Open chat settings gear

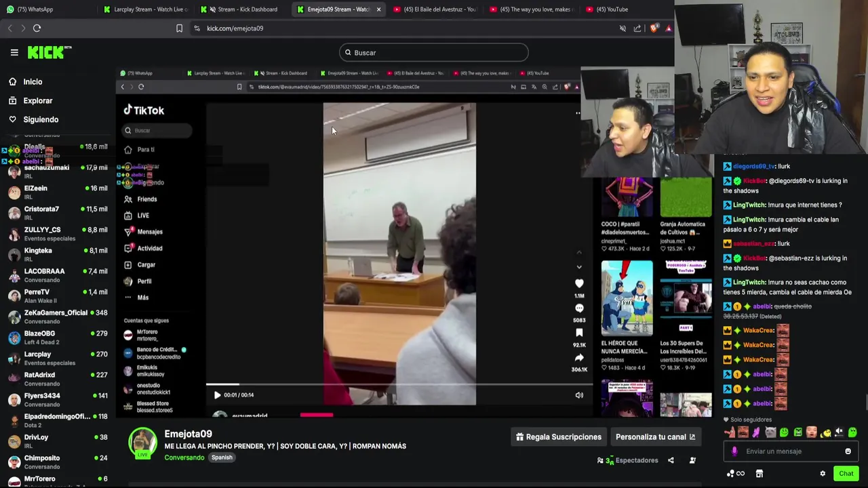pos(823,474)
